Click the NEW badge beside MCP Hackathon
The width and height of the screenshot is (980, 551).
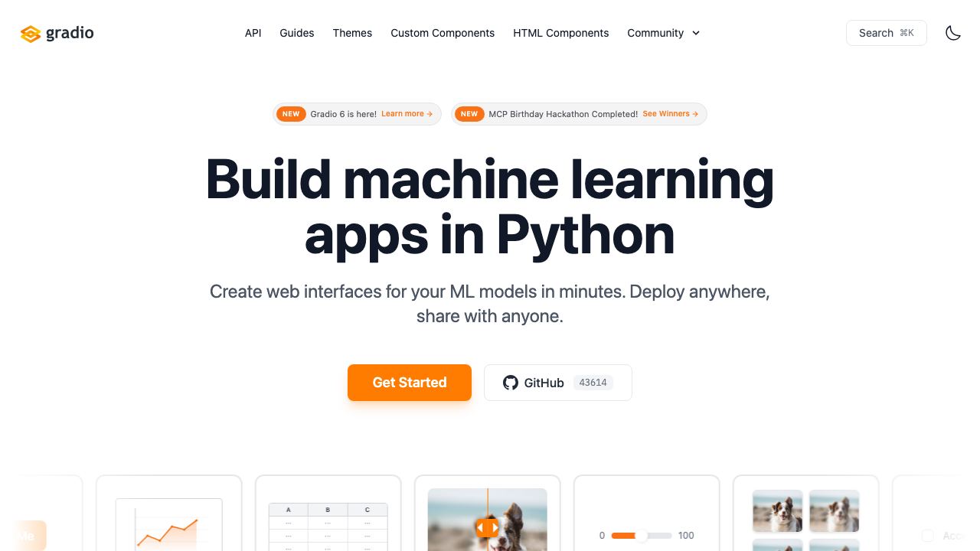pyautogui.click(x=469, y=114)
